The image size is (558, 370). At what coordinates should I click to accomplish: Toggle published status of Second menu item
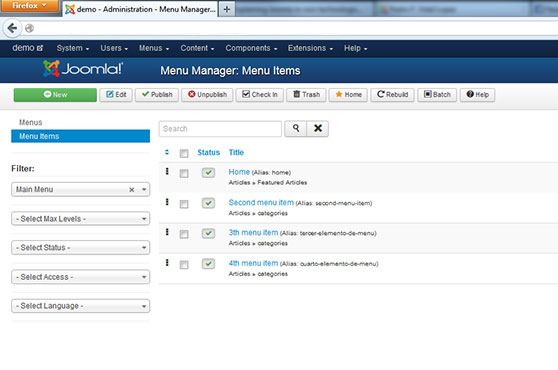pos(208,203)
